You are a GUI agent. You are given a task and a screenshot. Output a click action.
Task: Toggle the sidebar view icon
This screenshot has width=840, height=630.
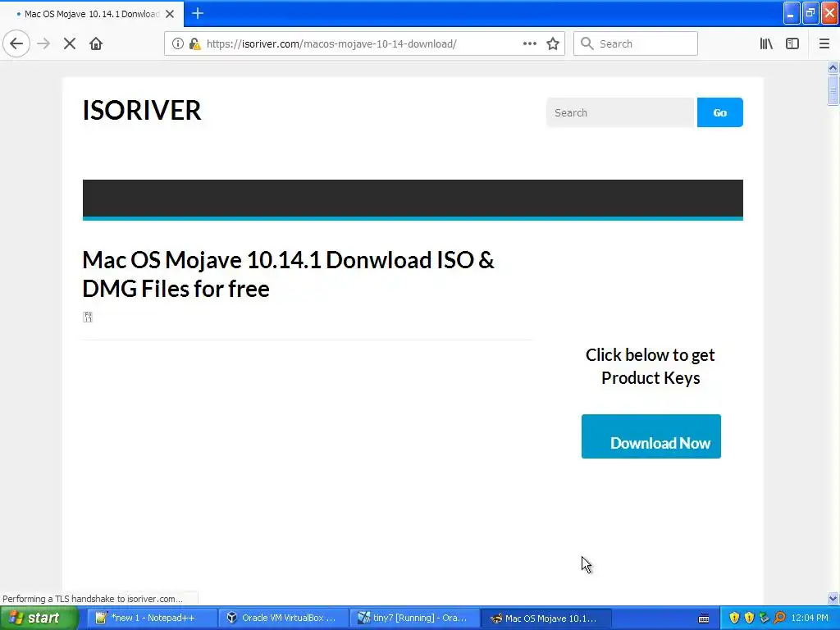click(x=792, y=43)
